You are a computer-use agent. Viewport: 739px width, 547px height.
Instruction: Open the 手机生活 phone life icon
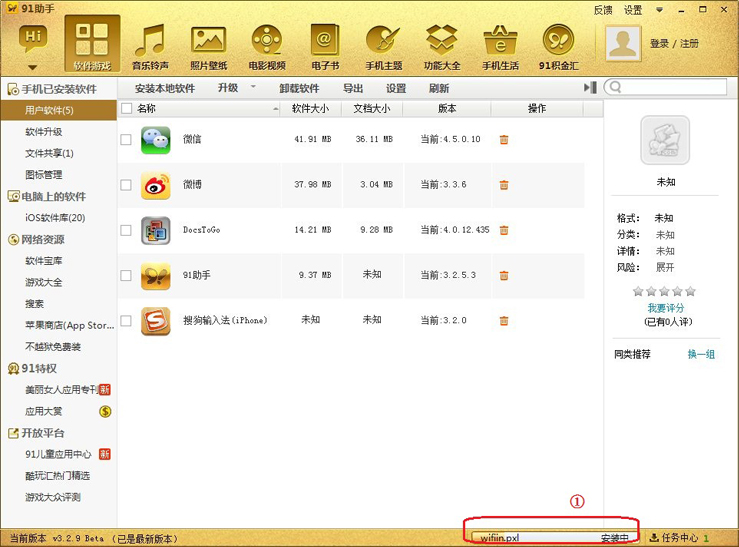[x=501, y=46]
